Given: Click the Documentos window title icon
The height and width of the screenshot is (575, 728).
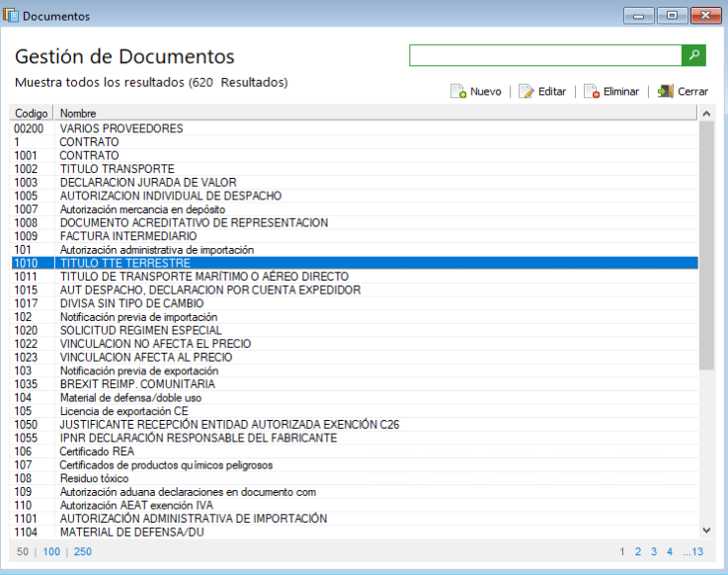Looking at the screenshot, I should coord(11,16).
